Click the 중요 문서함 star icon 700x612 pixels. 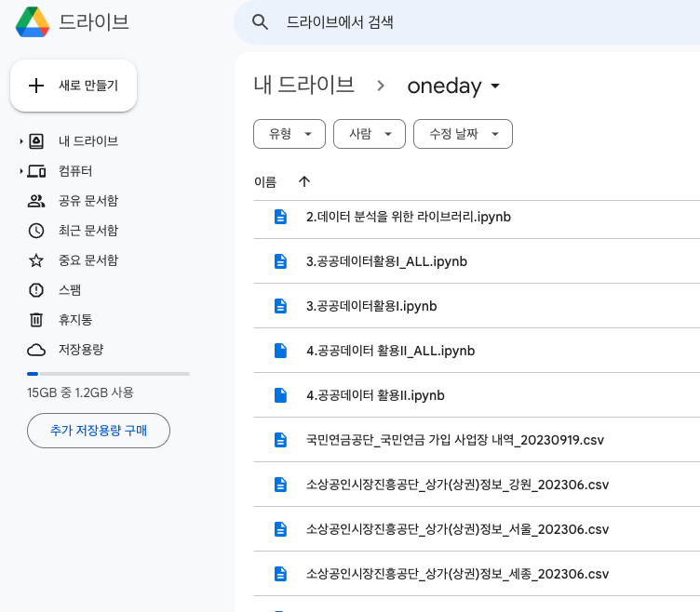click(x=36, y=260)
